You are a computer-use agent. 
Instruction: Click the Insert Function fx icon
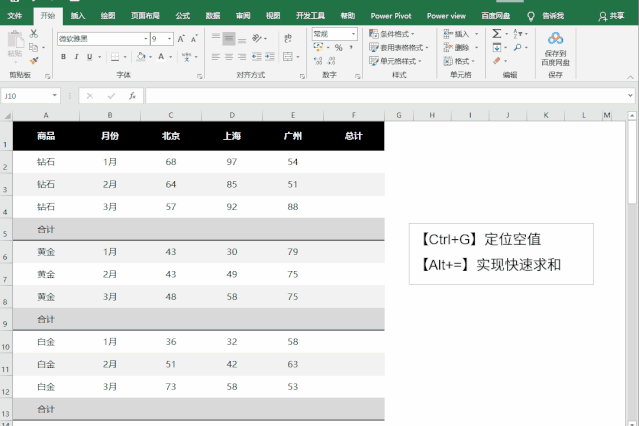[x=132, y=96]
